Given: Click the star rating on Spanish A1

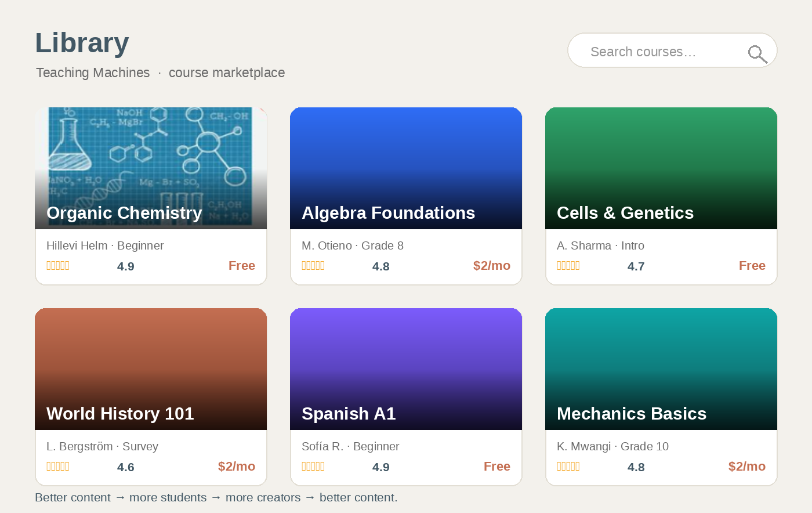Looking at the screenshot, I should coord(313,467).
